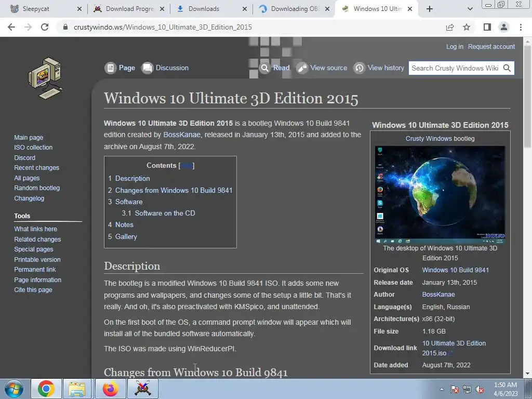Viewport: 532px width, 399px height.
Task: Click Request account link
Action: point(491,46)
